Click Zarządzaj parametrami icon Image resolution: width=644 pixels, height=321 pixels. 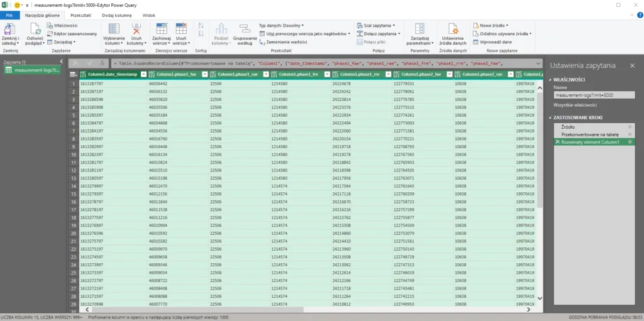click(419, 29)
